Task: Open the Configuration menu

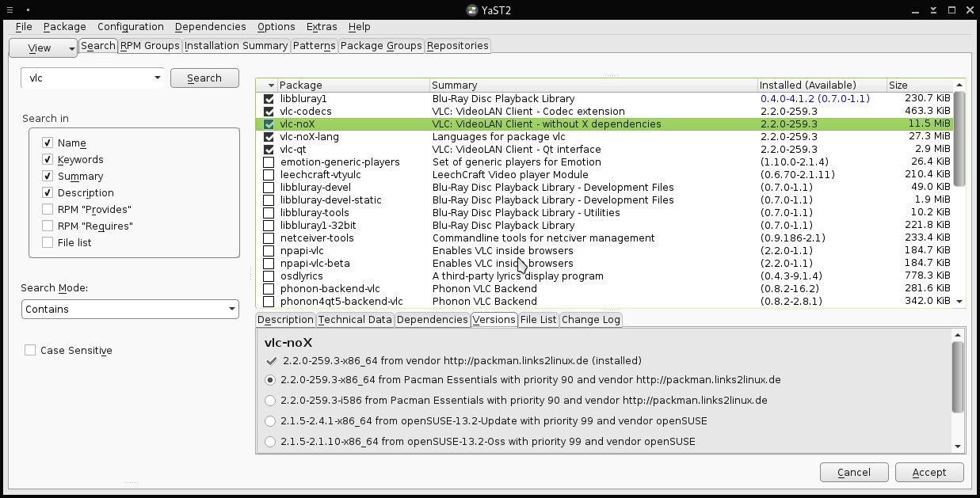Action: pyautogui.click(x=131, y=27)
